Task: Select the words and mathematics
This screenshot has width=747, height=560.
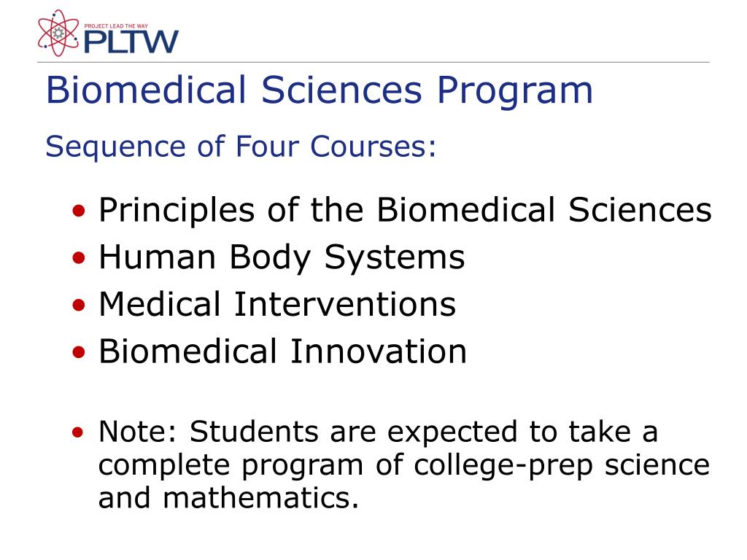Action: (228, 497)
